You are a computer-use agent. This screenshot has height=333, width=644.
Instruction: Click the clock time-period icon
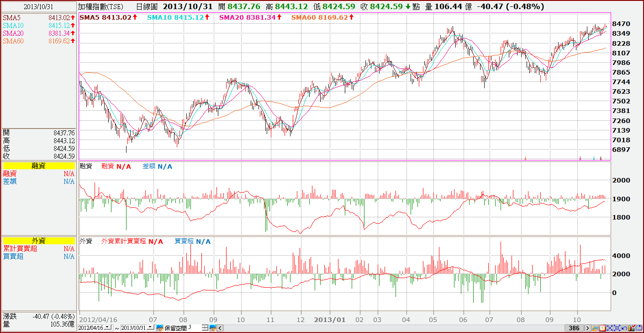click(602, 328)
